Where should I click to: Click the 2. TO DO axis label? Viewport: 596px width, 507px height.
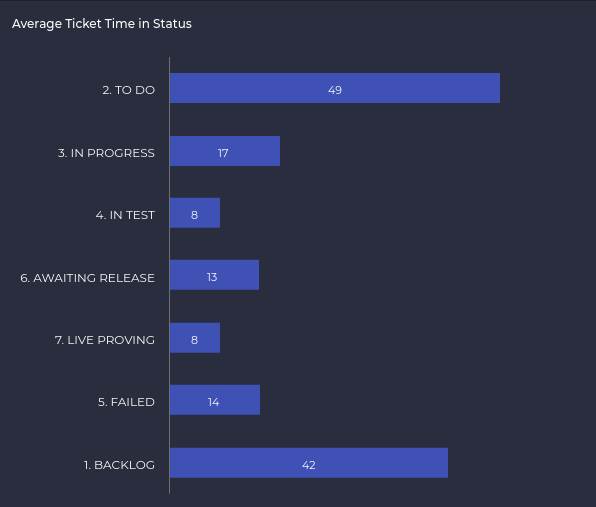point(128,90)
